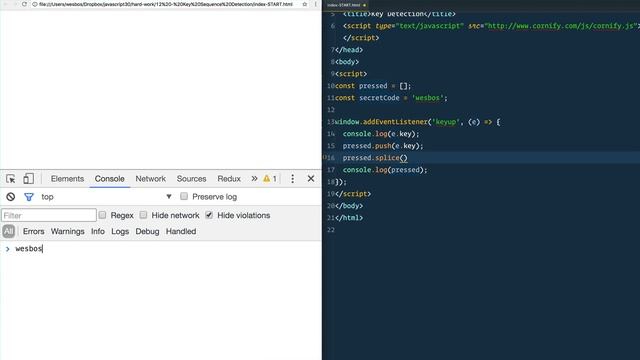
Task: Enable the Regex checkbox
Action: click(102, 215)
